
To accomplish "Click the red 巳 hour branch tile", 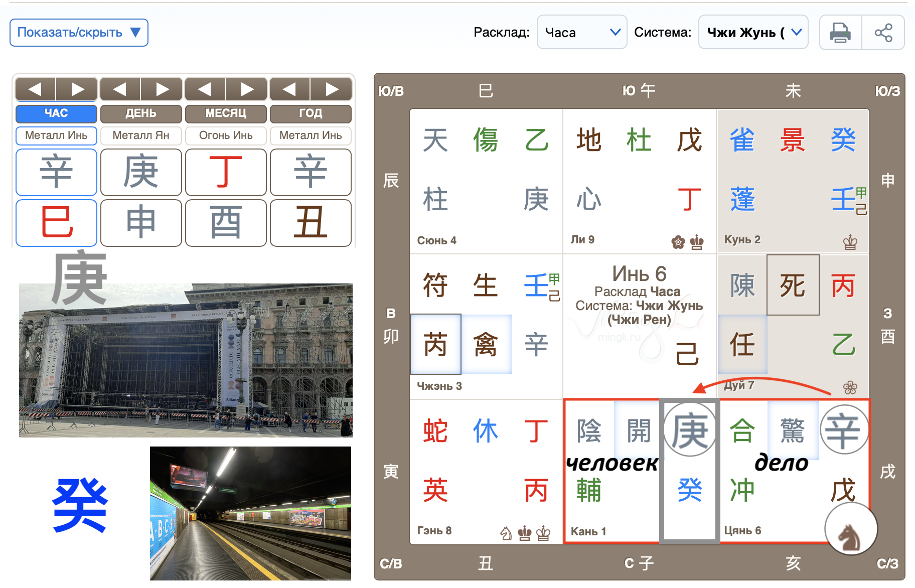I will coord(56,223).
